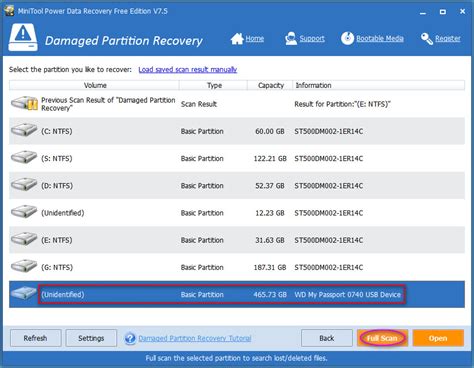Open the Support link

[312, 39]
